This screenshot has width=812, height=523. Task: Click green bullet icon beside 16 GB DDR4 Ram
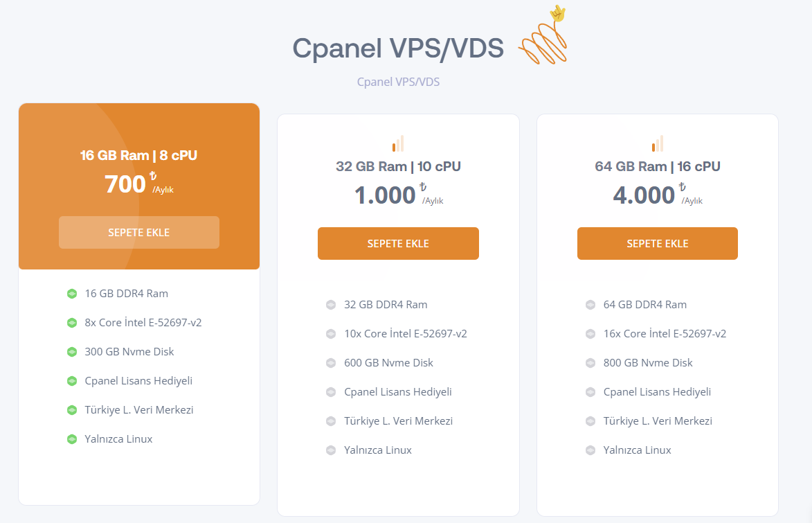[72, 294]
